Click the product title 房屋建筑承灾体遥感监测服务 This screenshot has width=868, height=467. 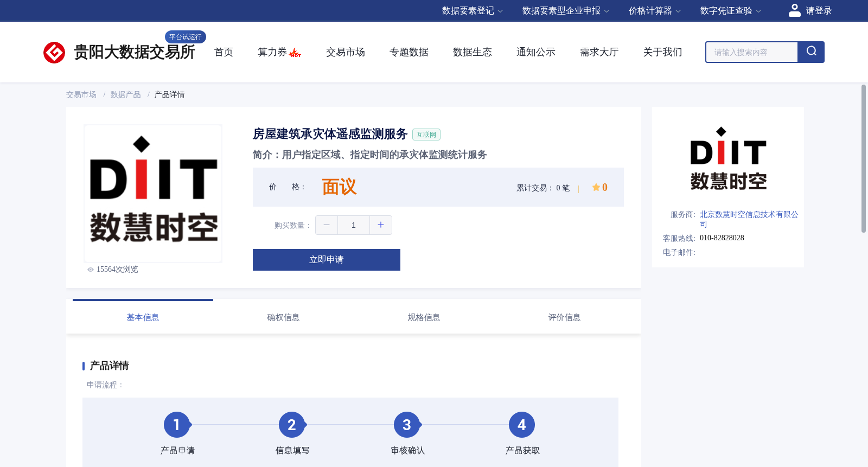(330, 134)
